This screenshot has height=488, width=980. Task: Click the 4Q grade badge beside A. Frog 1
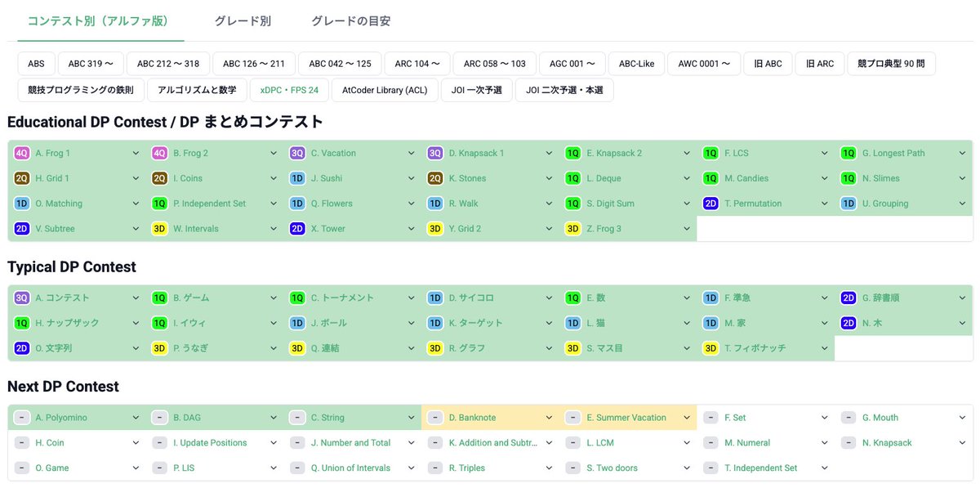tap(22, 153)
